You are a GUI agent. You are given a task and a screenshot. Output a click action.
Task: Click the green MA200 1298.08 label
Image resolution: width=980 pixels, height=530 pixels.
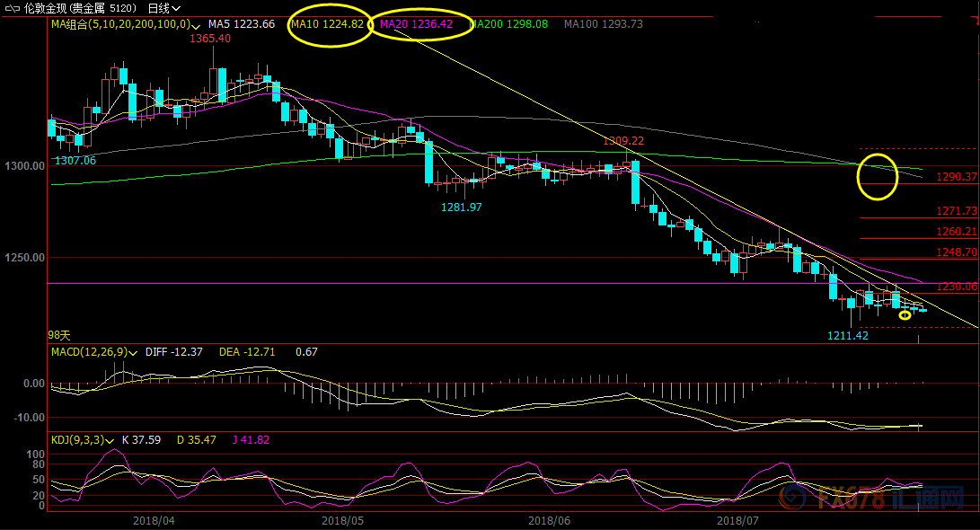pyautogui.click(x=508, y=24)
